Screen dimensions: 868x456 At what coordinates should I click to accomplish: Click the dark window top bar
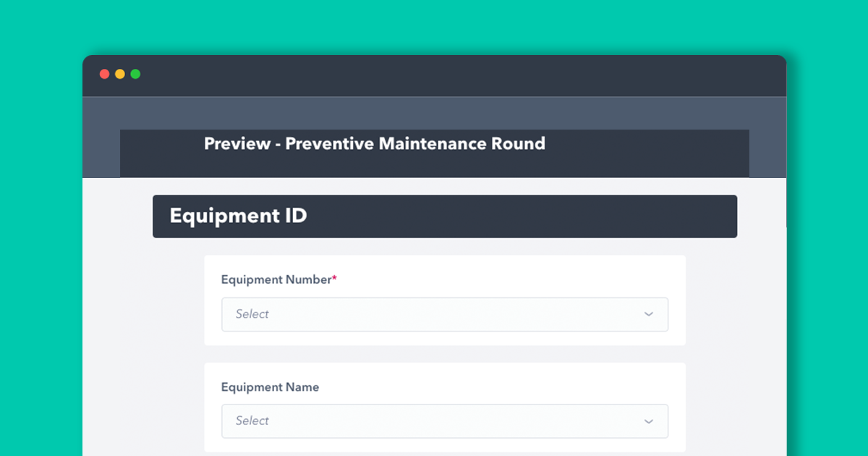[x=434, y=75]
